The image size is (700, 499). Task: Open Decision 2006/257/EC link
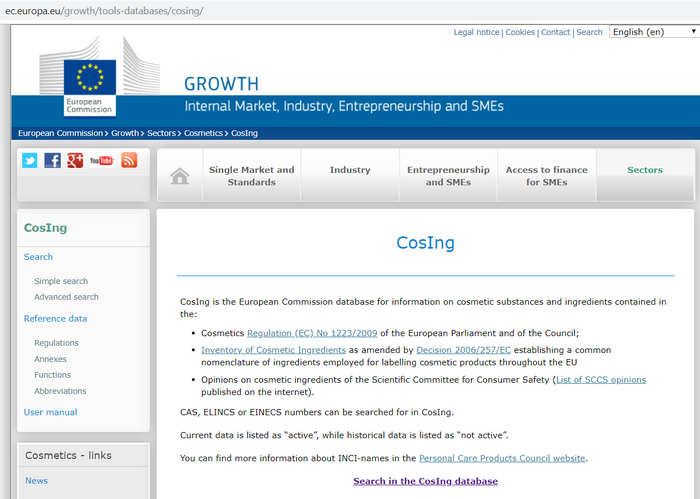coord(463,350)
